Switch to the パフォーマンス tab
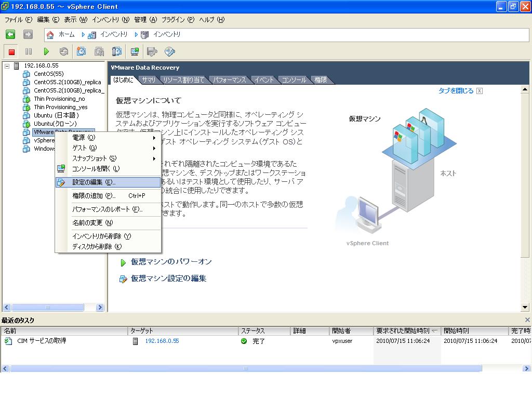This screenshot has height=399, width=532. (x=229, y=80)
